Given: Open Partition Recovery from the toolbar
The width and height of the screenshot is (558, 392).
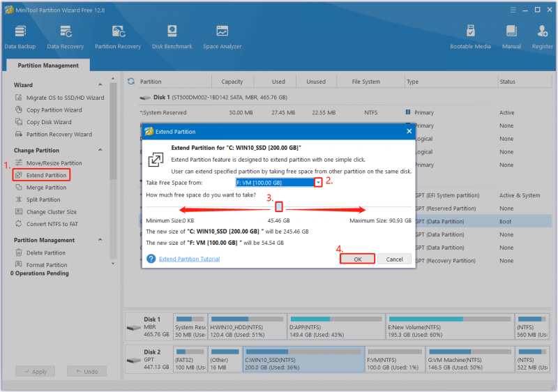Looking at the screenshot, I should [118, 37].
